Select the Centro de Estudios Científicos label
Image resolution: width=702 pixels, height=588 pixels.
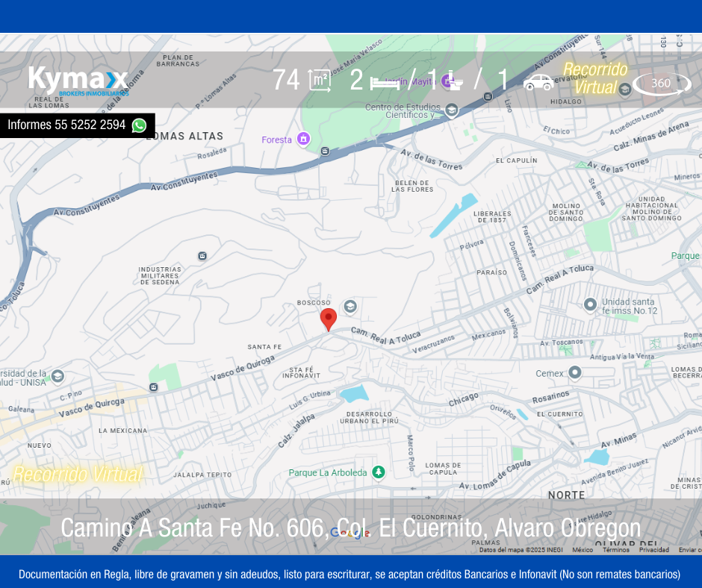[x=403, y=111]
